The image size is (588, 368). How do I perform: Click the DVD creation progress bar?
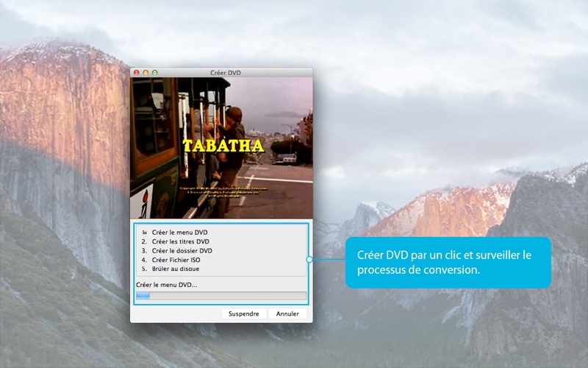221,296
